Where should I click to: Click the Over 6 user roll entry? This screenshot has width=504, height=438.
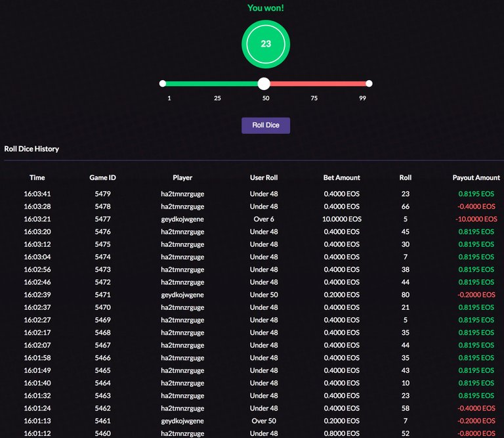[x=264, y=219]
